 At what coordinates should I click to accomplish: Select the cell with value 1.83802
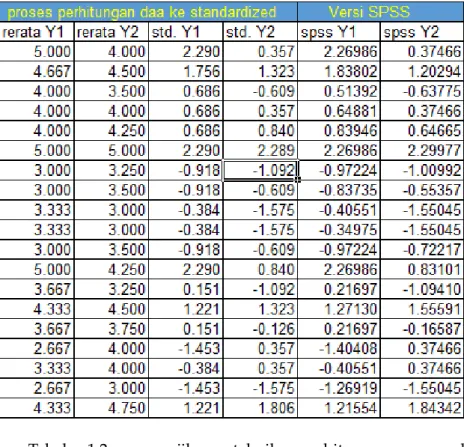(339, 71)
